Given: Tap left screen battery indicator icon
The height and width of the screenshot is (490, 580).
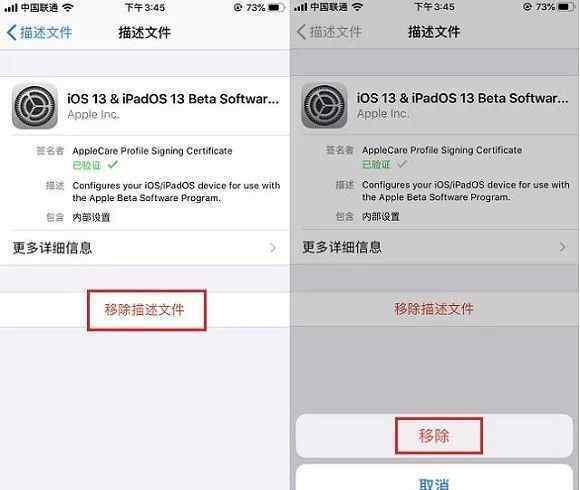Looking at the screenshot, I should [276, 7].
